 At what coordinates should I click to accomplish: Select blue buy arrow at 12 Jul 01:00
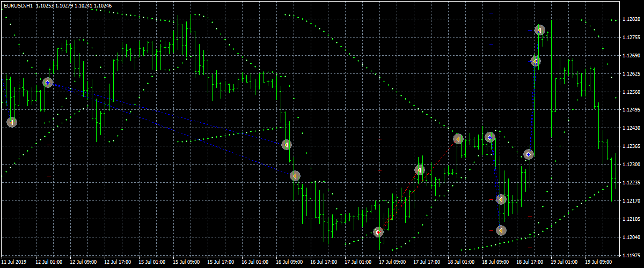48,83
